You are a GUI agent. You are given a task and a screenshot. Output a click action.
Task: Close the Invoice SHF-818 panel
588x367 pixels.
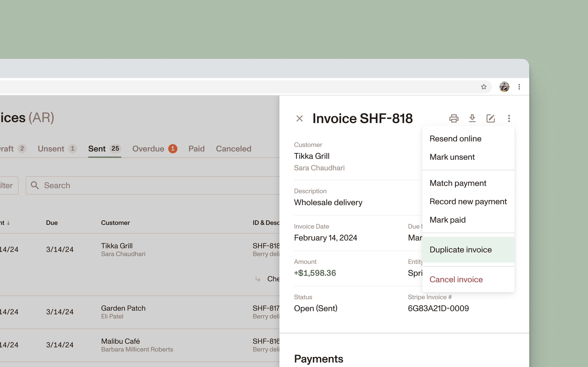click(299, 119)
